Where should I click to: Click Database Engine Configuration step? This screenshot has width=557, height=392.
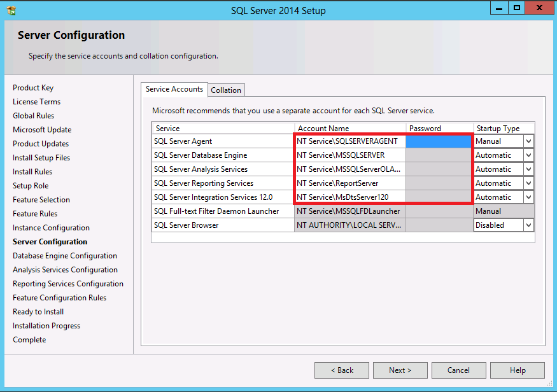point(65,256)
